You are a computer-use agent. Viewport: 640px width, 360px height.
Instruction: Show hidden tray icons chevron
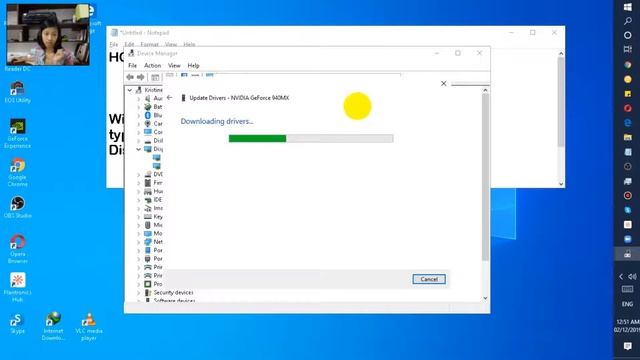[x=621, y=277]
